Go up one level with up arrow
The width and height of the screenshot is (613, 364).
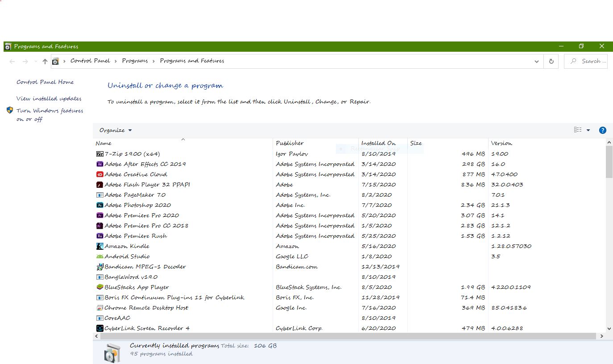tap(45, 62)
